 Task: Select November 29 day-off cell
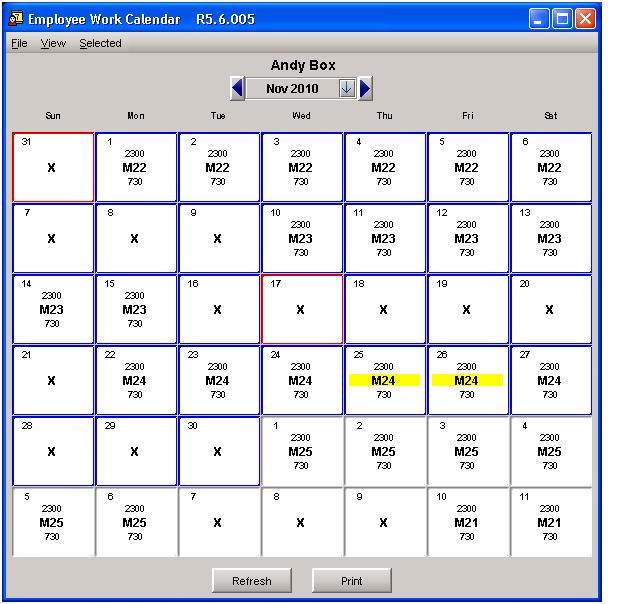tap(136, 451)
